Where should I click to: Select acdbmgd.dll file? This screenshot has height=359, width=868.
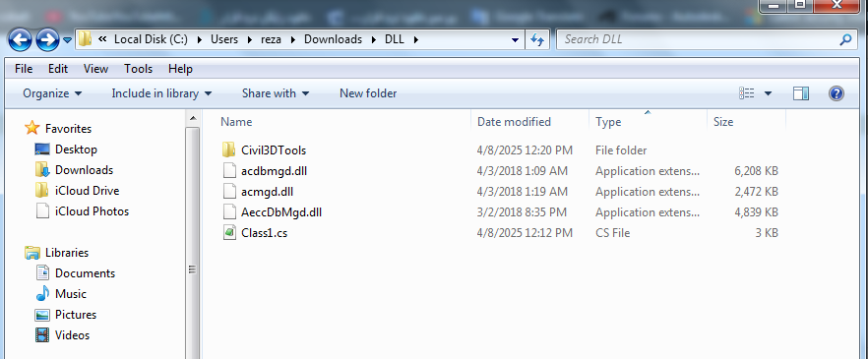pos(274,171)
